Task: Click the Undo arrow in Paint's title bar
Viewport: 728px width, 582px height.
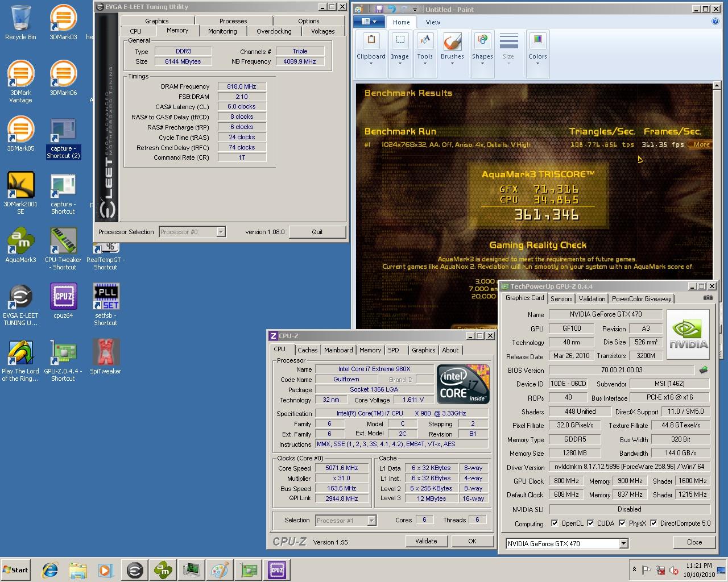Action: [391, 9]
